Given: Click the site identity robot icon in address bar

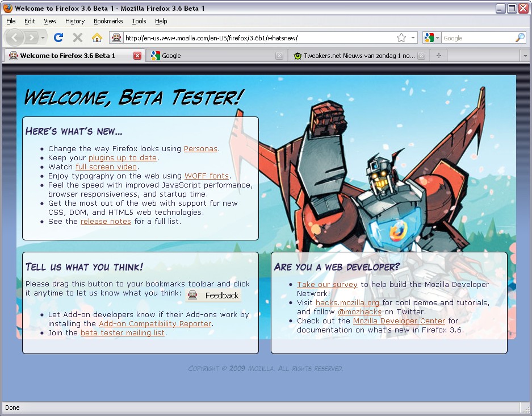Looking at the screenshot, I should pyautogui.click(x=116, y=38).
